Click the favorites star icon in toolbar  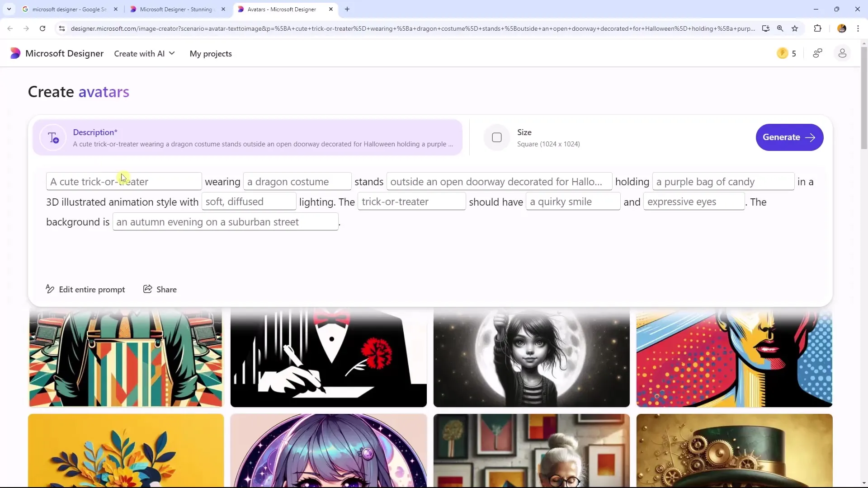pyautogui.click(x=795, y=28)
